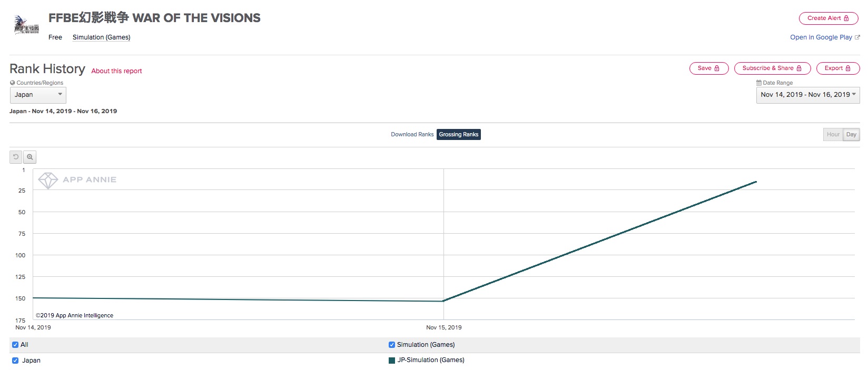The height and width of the screenshot is (370, 868).
Task: Open the date range dropdown
Action: (808, 95)
